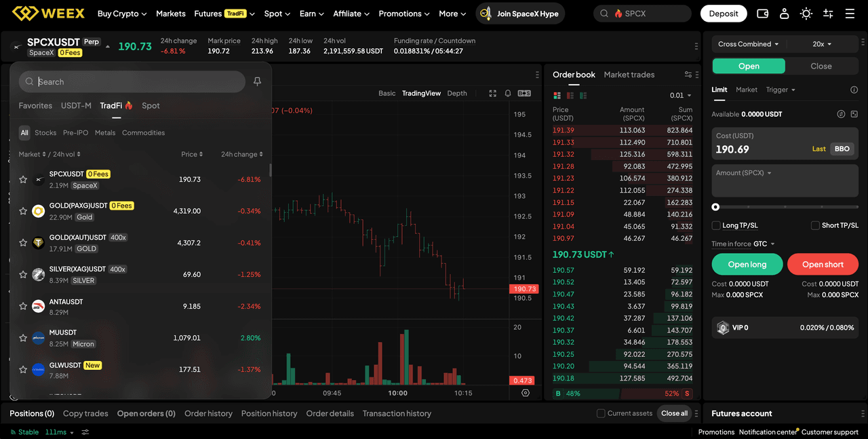
Task: Open the Customer support link
Action: tap(830, 432)
